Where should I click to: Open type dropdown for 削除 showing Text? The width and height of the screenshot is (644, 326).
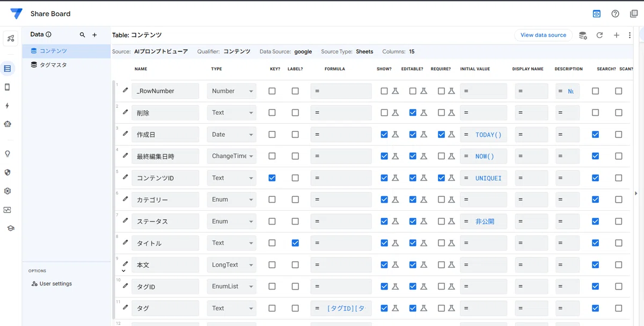tap(232, 113)
